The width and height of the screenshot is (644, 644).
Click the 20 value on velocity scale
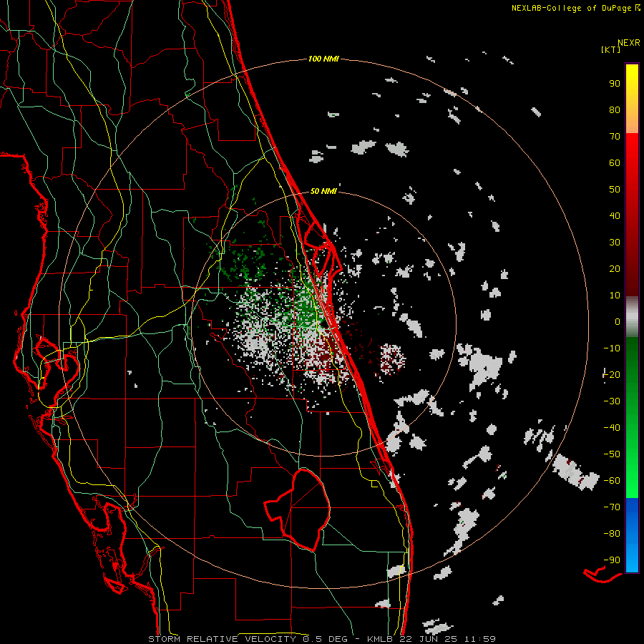click(615, 268)
